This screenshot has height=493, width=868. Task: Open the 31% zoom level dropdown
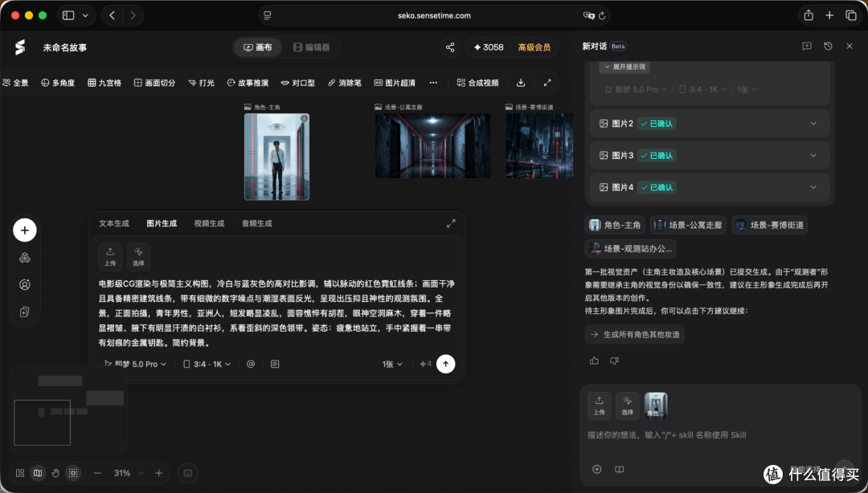pos(129,473)
